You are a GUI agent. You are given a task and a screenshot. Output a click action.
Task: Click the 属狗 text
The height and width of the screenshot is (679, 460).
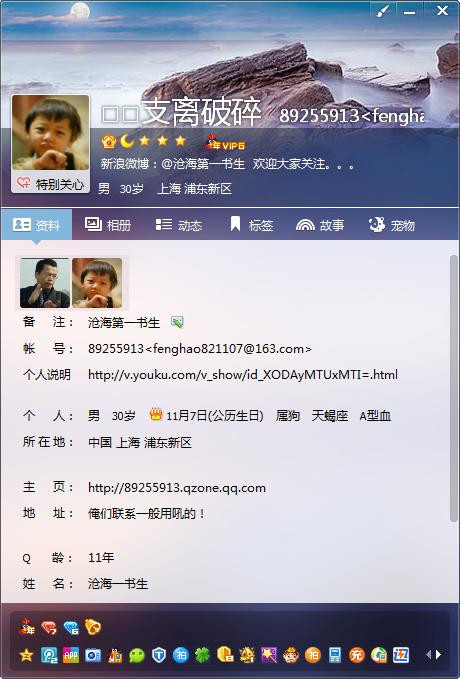coord(288,416)
